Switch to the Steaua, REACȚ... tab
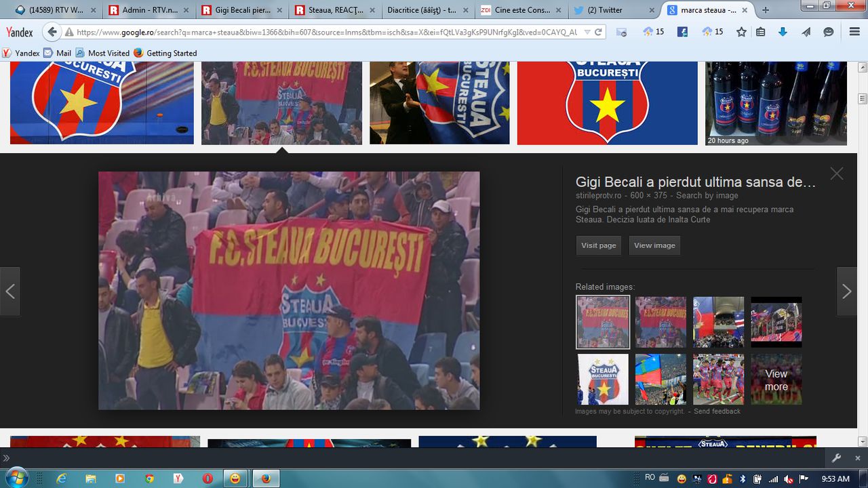The image size is (868, 488). click(x=335, y=10)
